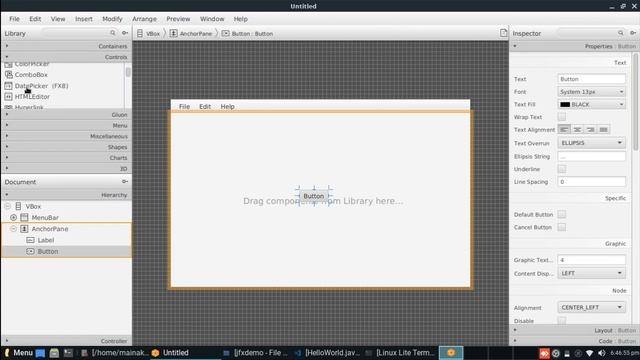The height and width of the screenshot is (360, 640).
Task: Click the MenuBar icon in the Hierarchy
Action: pyautogui.click(x=24, y=218)
